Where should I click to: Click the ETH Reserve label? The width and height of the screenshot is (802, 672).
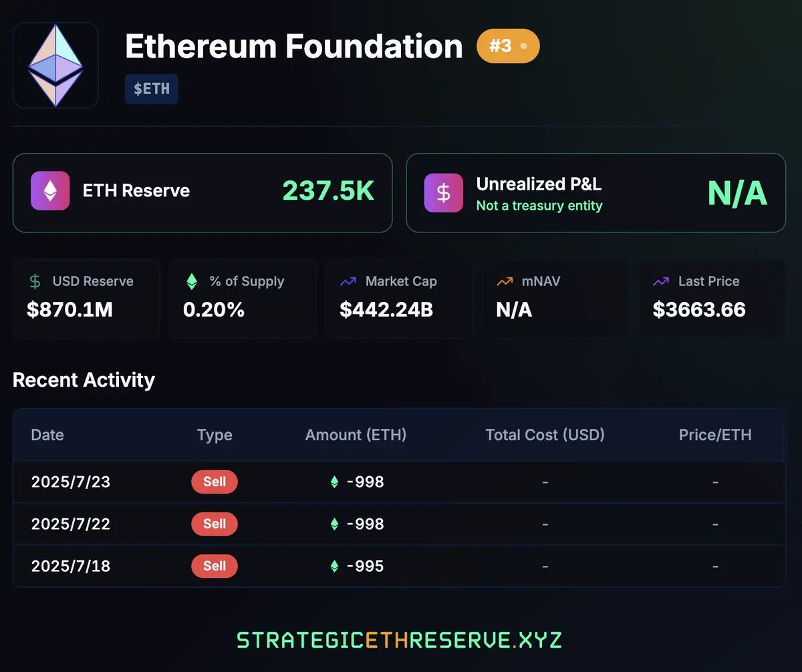(x=136, y=191)
